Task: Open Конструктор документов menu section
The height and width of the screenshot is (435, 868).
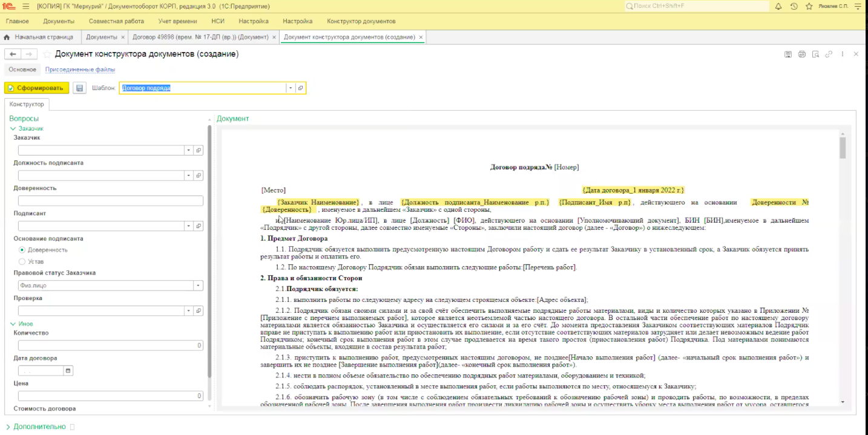Action: tap(361, 21)
